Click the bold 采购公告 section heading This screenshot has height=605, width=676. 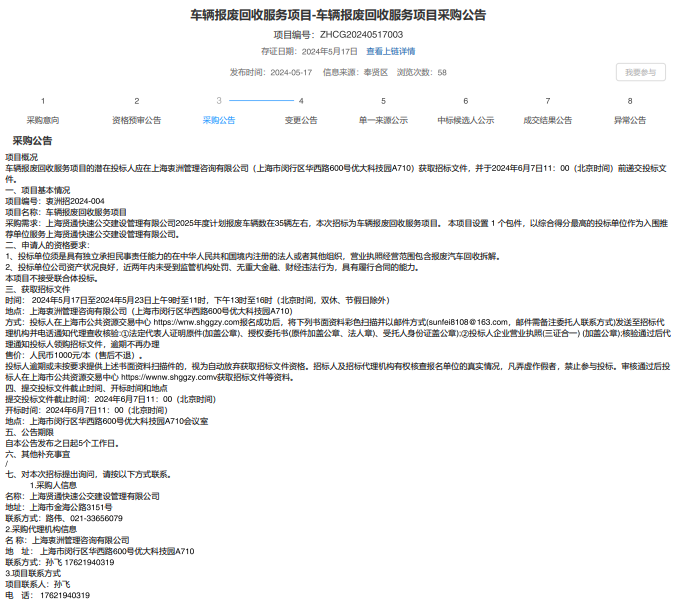click(x=33, y=140)
